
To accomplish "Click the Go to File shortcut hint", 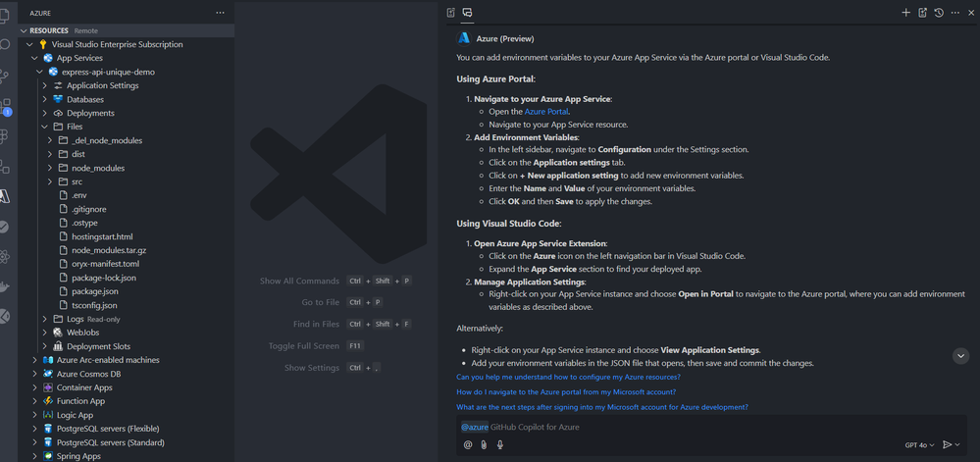I will [342, 302].
